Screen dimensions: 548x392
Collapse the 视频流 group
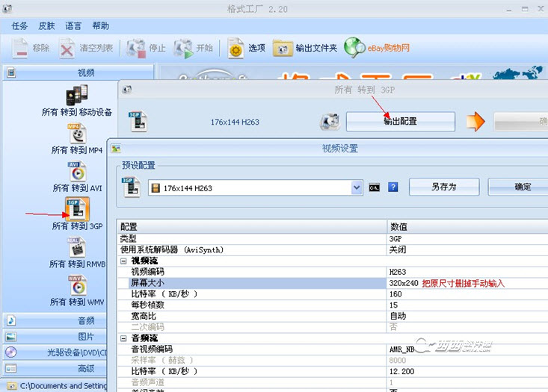(x=123, y=261)
